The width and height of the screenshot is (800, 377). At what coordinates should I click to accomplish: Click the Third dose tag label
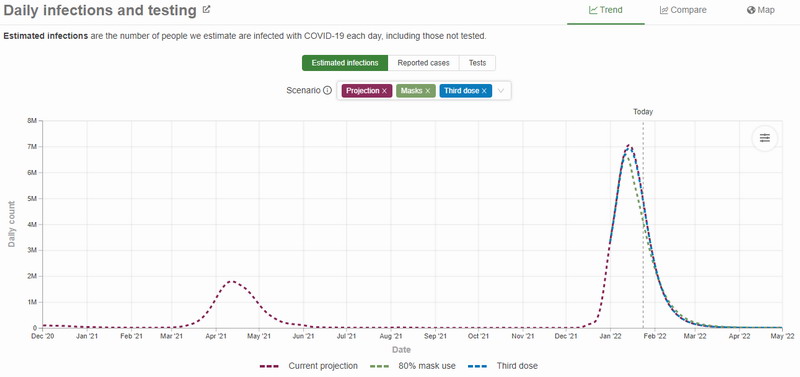coord(462,91)
